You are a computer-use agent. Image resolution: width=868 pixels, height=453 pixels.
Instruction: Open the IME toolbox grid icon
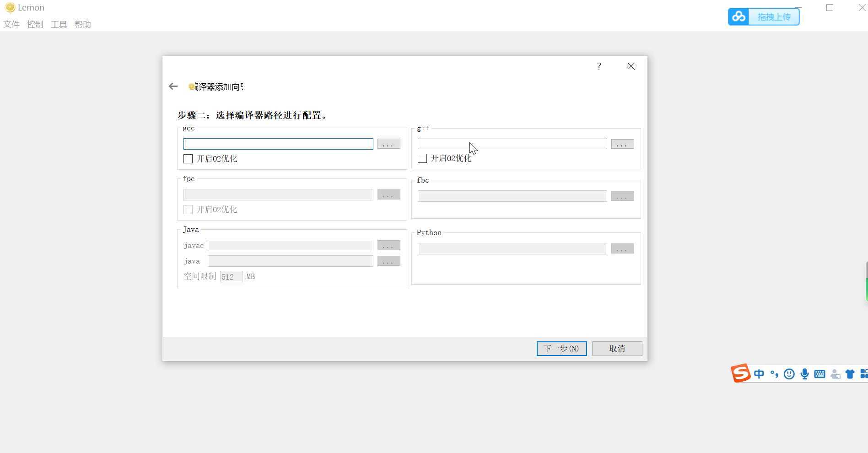point(864,374)
